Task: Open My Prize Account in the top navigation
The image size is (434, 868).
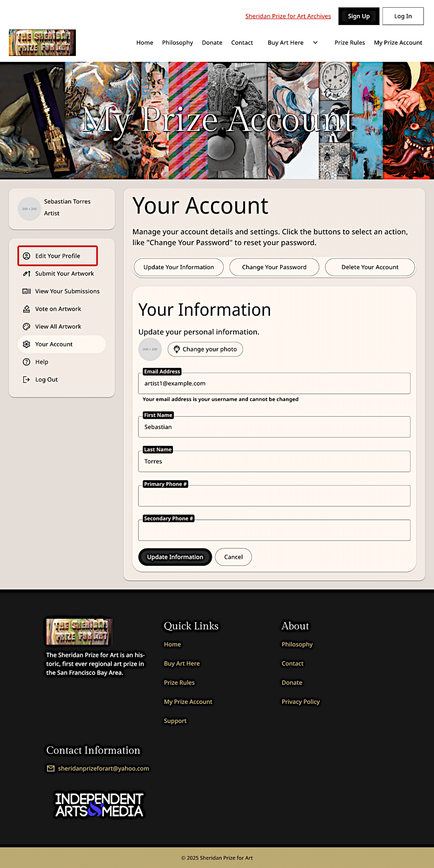Action: 398,42
